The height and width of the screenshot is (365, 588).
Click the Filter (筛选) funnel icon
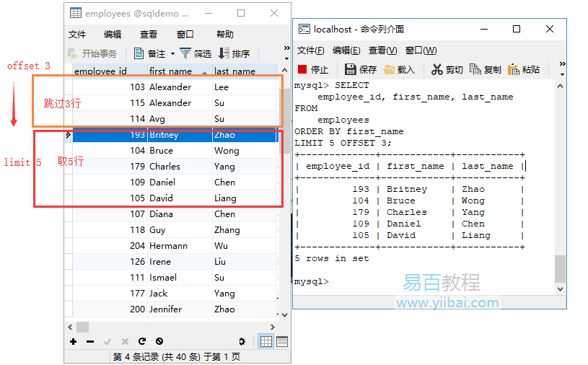click(x=185, y=53)
